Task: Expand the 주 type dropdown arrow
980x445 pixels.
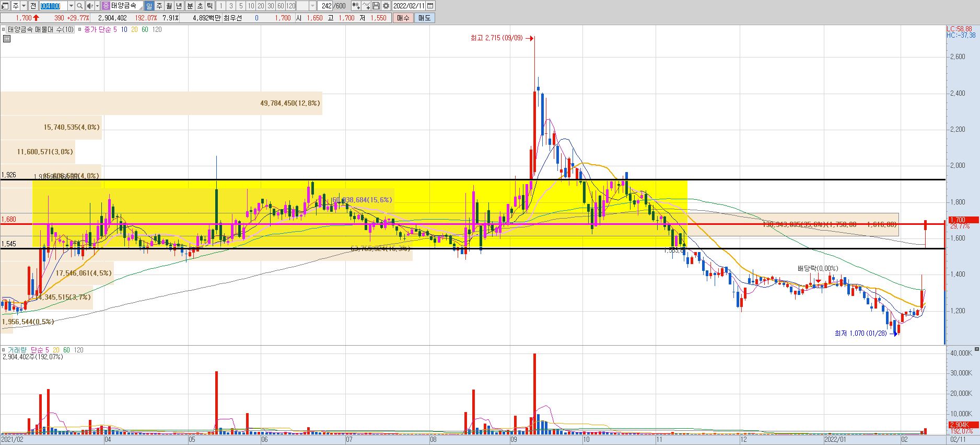Action: pos(24,6)
